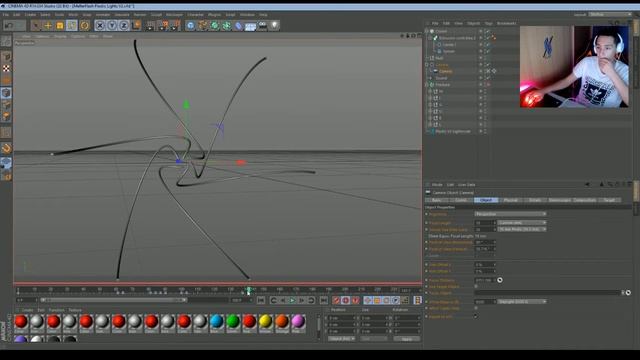The width and height of the screenshot is (640, 360).
Task: Select the Move tool cross icon
Action: [x=48, y=26]
